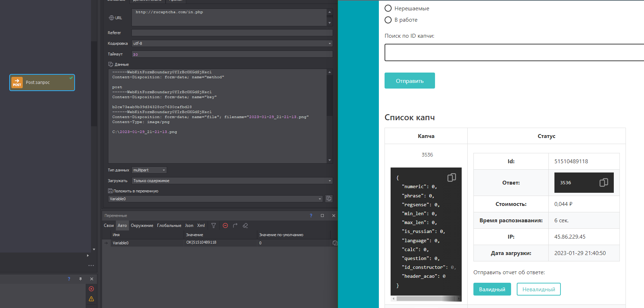
Task: Click the Variable0 value OK|51510489118
Action: (x=201, y=243)
